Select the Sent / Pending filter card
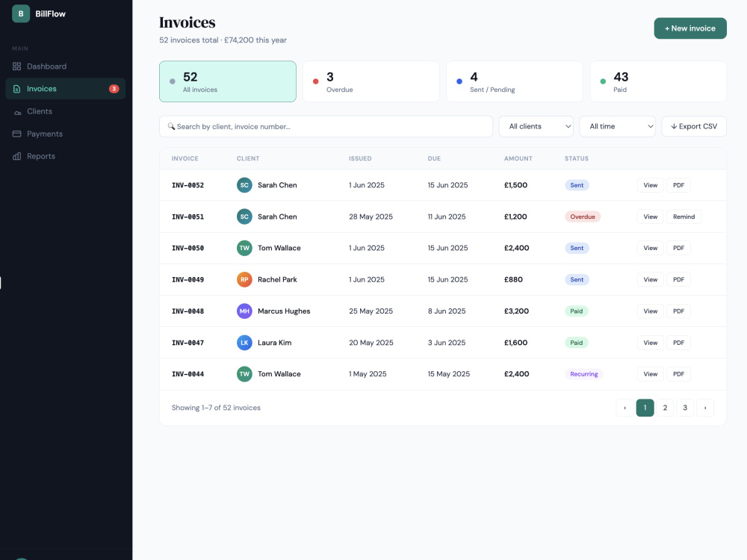Screen dimensions: 747x560 pos(515,81)
